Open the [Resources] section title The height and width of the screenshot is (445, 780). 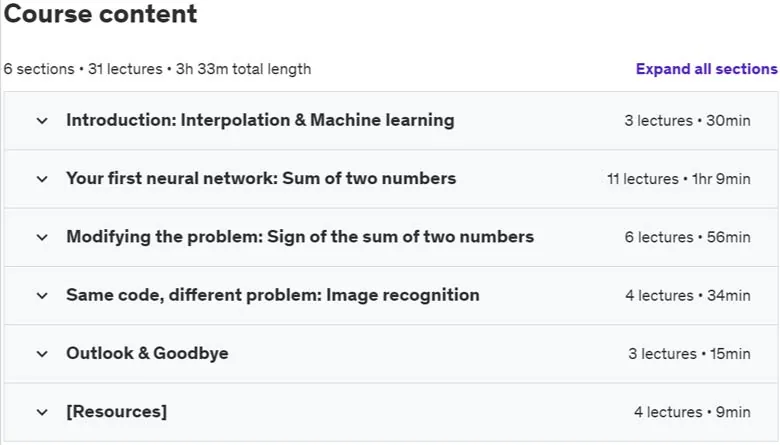click(116, 412)
